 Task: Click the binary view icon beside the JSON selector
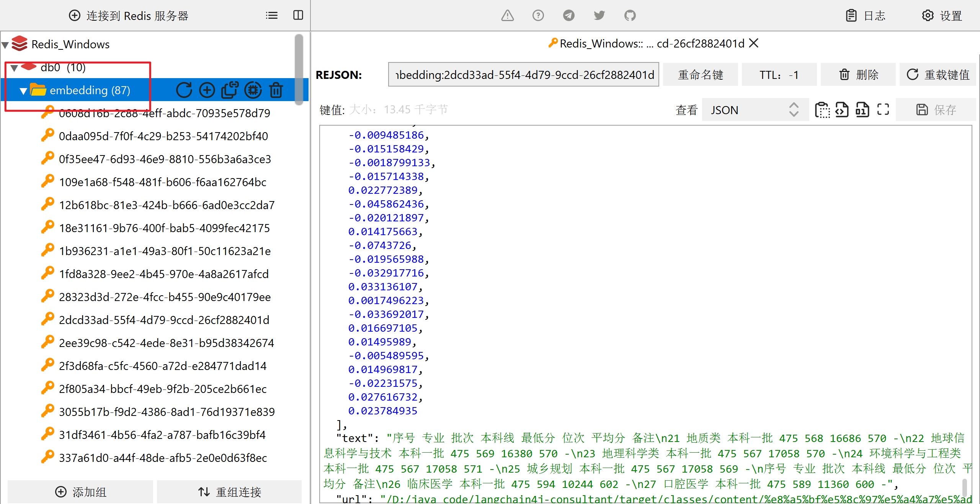862,110
